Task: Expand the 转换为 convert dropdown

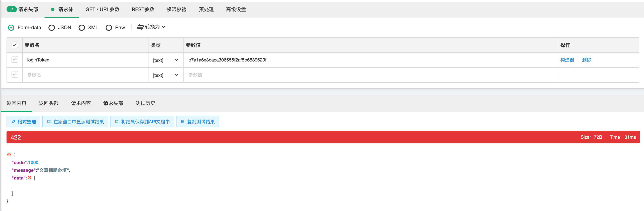Action: tap(151, 27)
